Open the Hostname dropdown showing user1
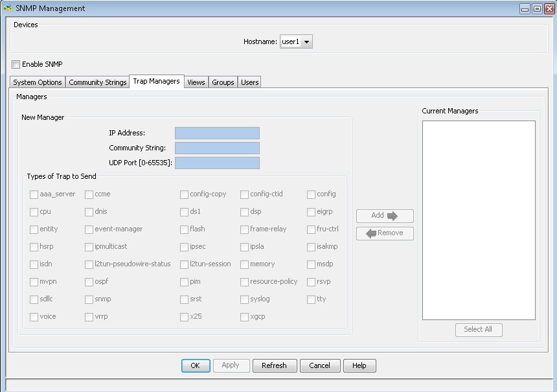This screenshot has height=392, width=557. (296, 41)
